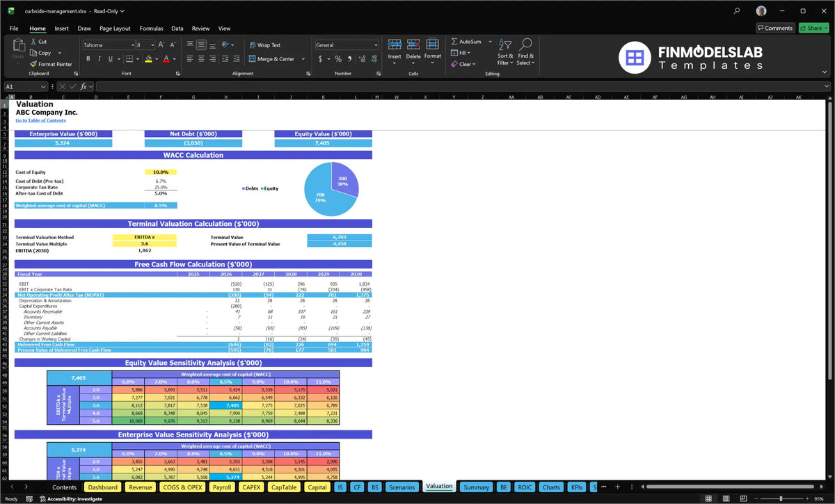Viewport: 835px width, 504px height.
Task: Follow the Go to Table of Contents link
Action: click(x=40, y=120)
